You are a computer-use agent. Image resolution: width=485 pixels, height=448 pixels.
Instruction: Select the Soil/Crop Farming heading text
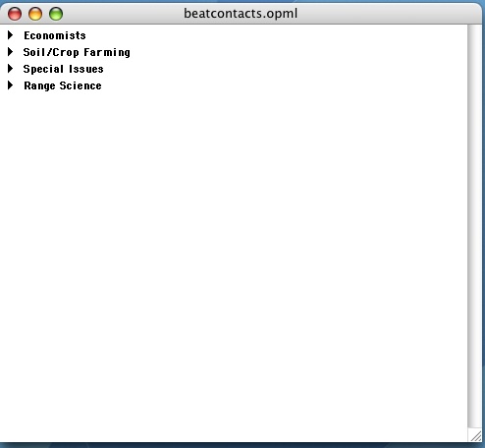pos(77,52)
